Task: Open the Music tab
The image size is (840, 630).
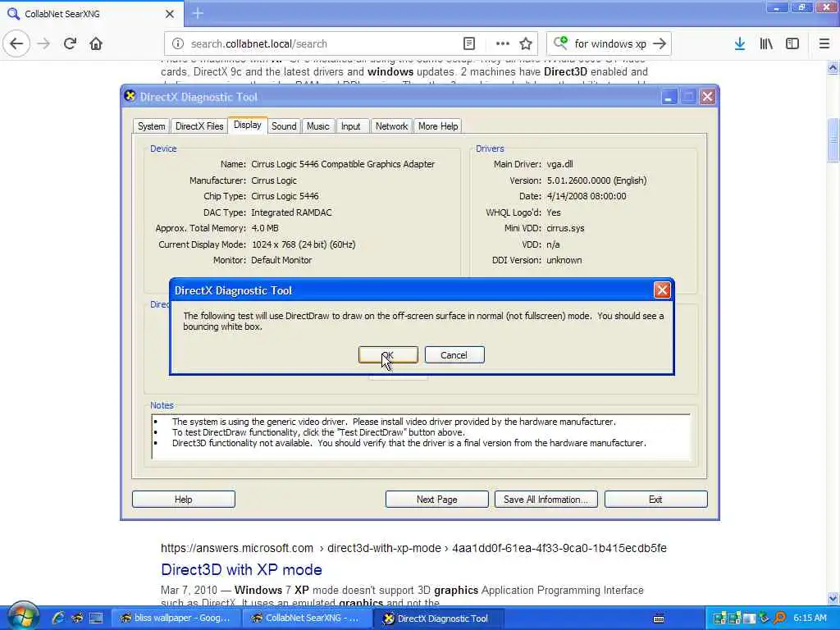Action: pos(317,126)
